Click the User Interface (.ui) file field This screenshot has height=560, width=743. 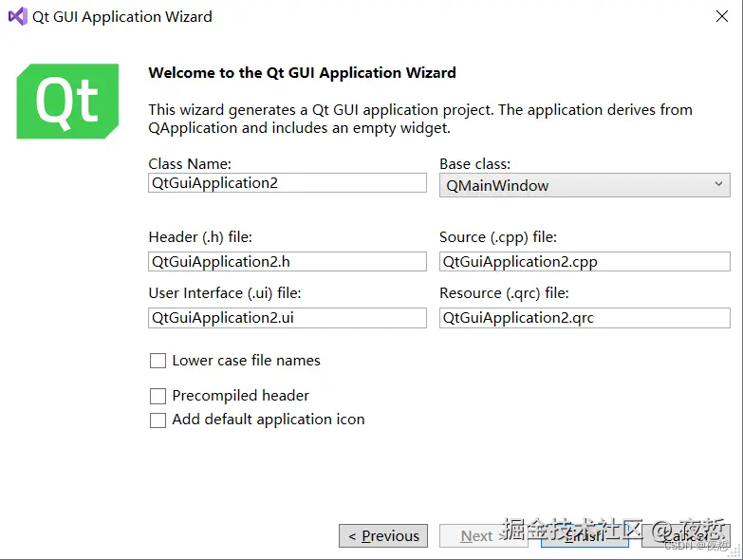288,318
